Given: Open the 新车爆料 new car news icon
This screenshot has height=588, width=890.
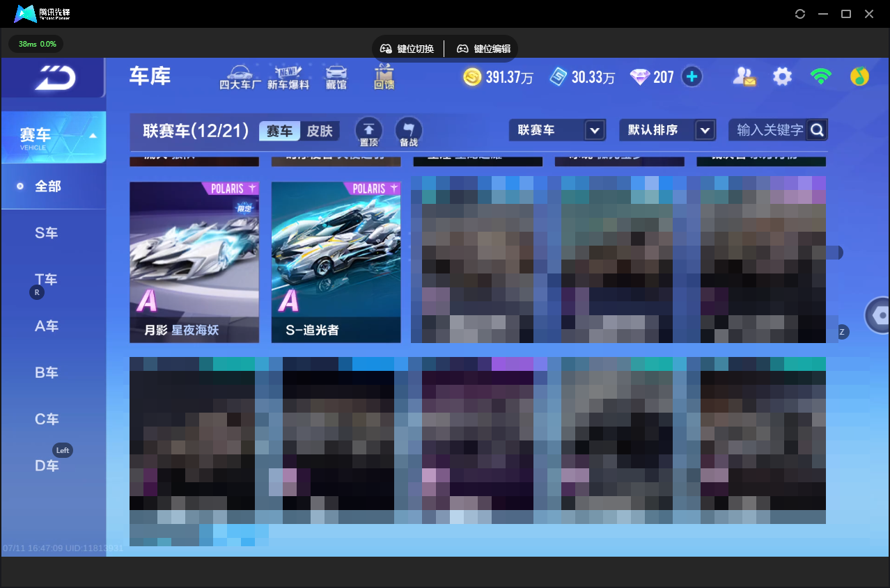Looking at the screenshot, I should pos(288,77).
